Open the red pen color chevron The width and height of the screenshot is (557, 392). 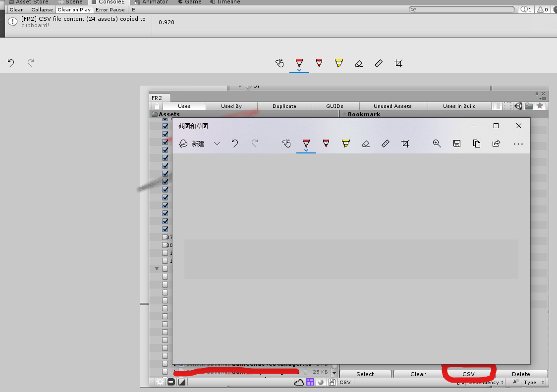click(x=306, y=149)
